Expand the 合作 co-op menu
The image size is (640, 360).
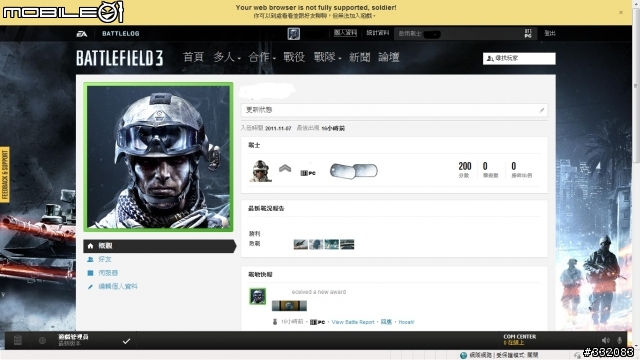click(x=262, y=57)
